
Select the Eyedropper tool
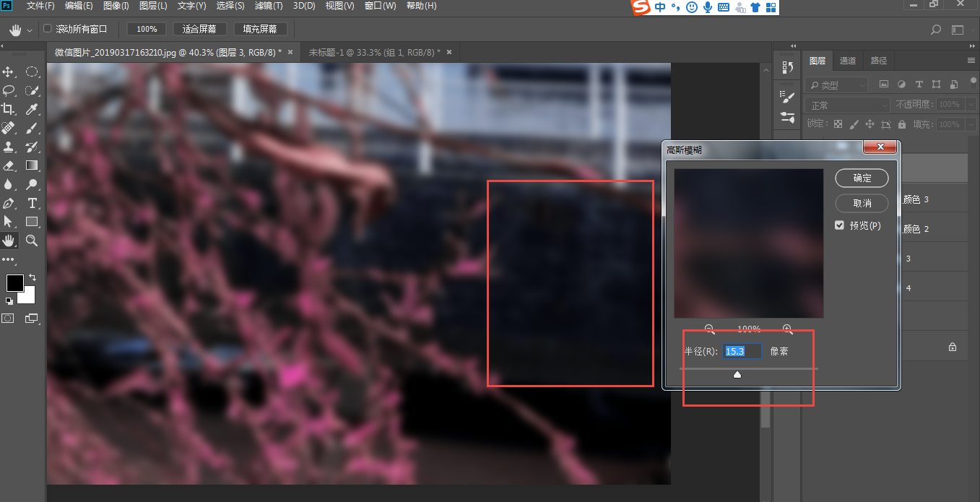[x=32, y=109]
